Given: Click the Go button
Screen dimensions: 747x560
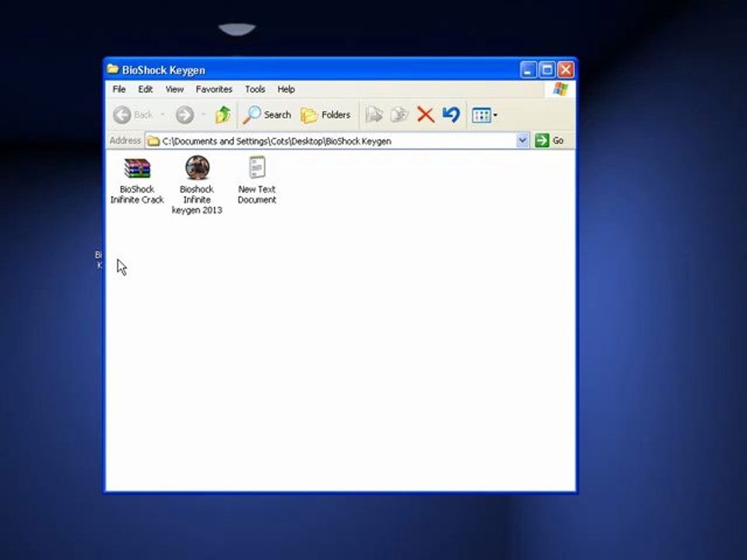Looking at the screenshot, I should coord(550,141).
